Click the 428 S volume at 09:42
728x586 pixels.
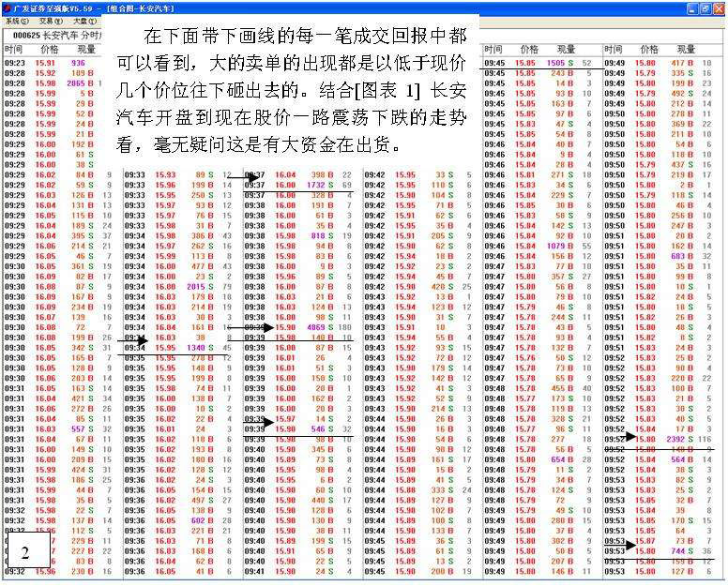click(442, 287)
